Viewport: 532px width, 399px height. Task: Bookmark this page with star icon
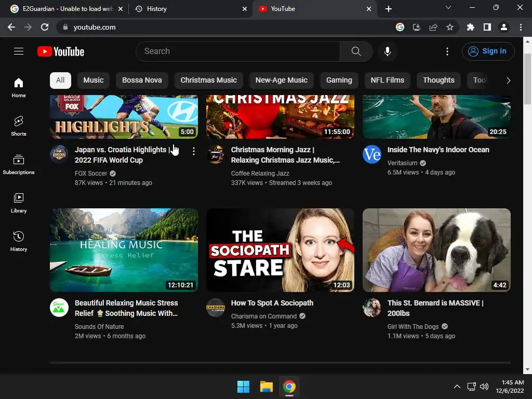pos(449,27)
